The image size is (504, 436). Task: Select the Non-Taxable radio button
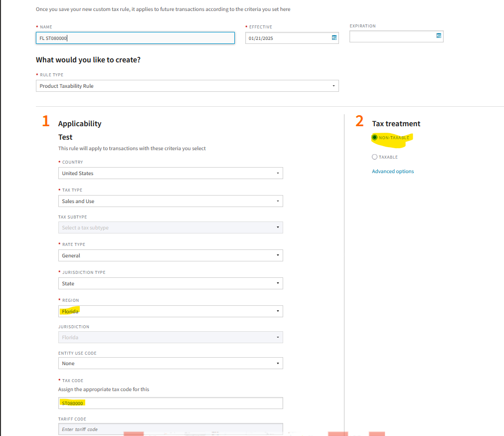(x=375, y=138)
